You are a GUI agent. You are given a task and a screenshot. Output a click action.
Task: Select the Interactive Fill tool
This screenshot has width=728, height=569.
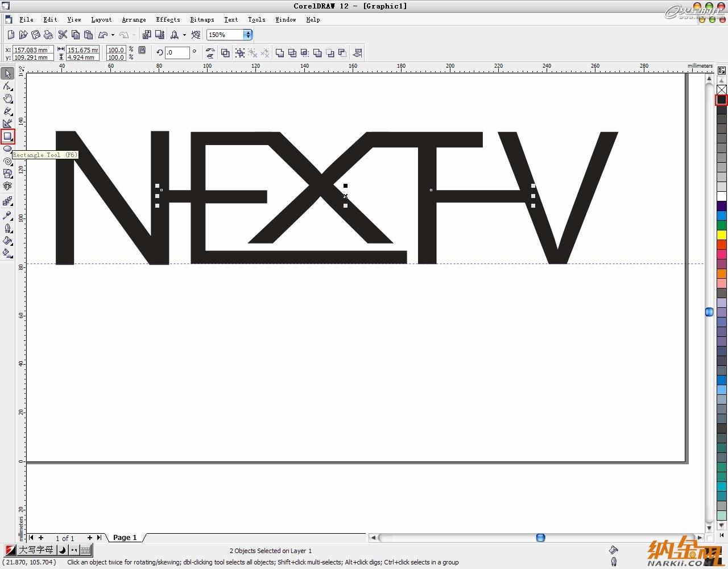(x=7, y=253)
